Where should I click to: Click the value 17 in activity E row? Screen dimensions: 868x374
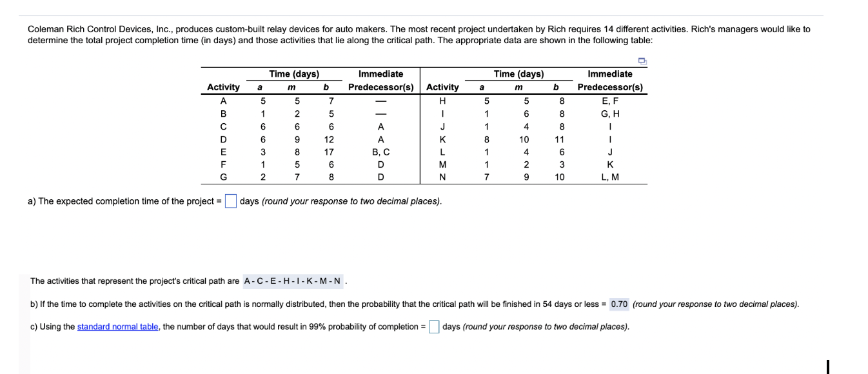(330, 152)
